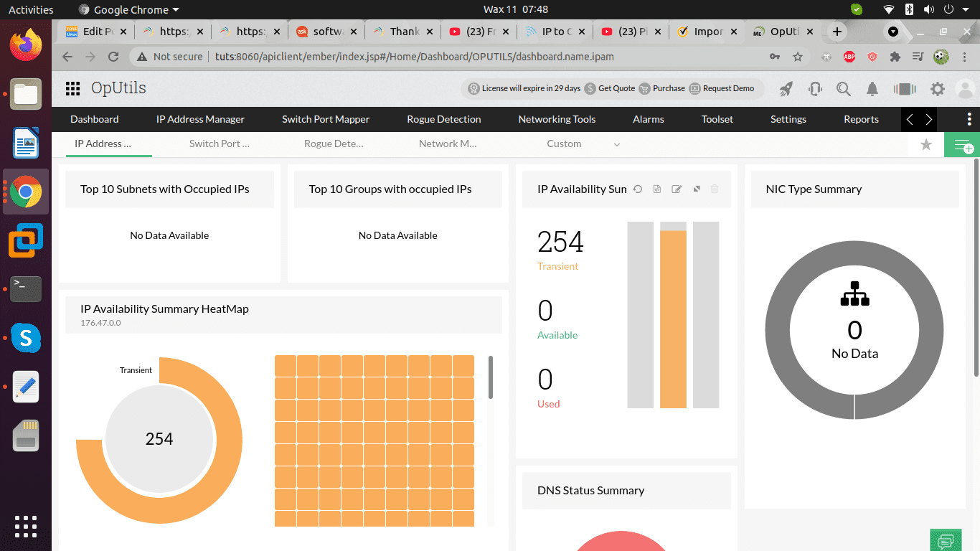This screenshot has height=551, width=980.
Task: Open Chrome three-dot menu
Action: (963, 57)
